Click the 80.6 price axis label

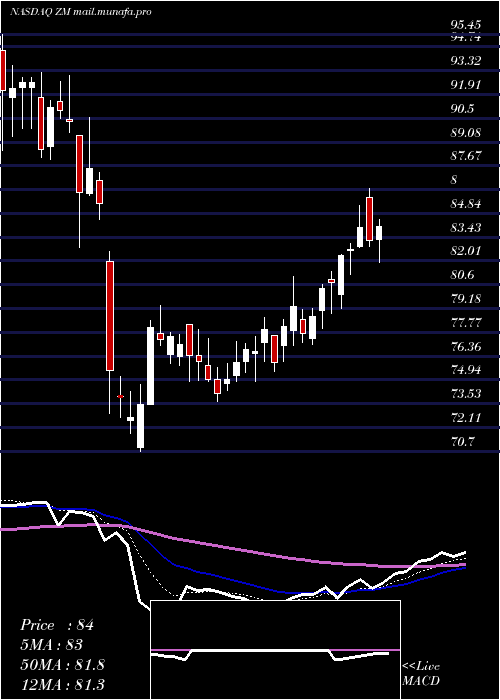point(462,275)
